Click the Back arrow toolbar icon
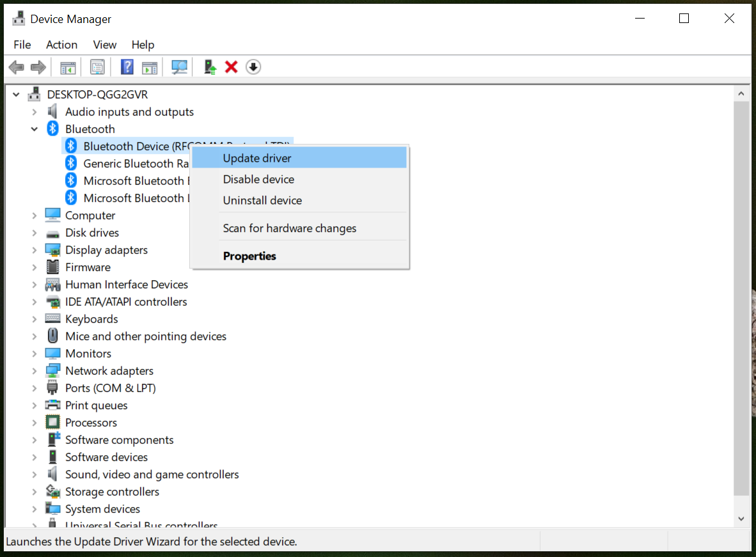This screenshot has width=756, height=557. 17,67
